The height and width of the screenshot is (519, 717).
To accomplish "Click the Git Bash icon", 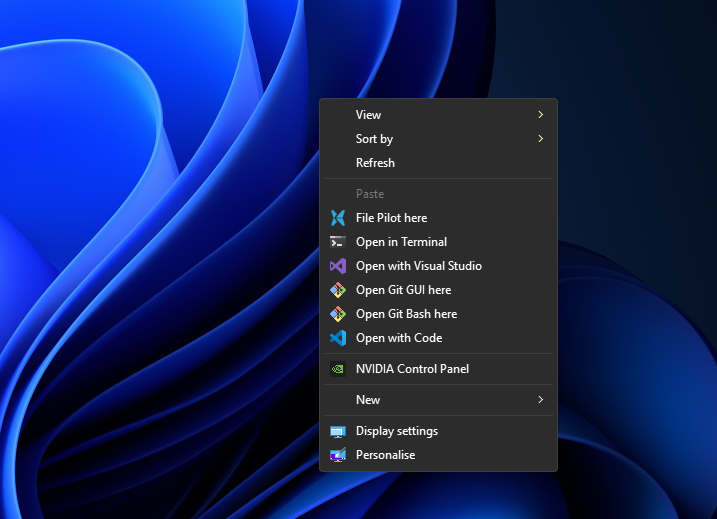I will point(338,314).
